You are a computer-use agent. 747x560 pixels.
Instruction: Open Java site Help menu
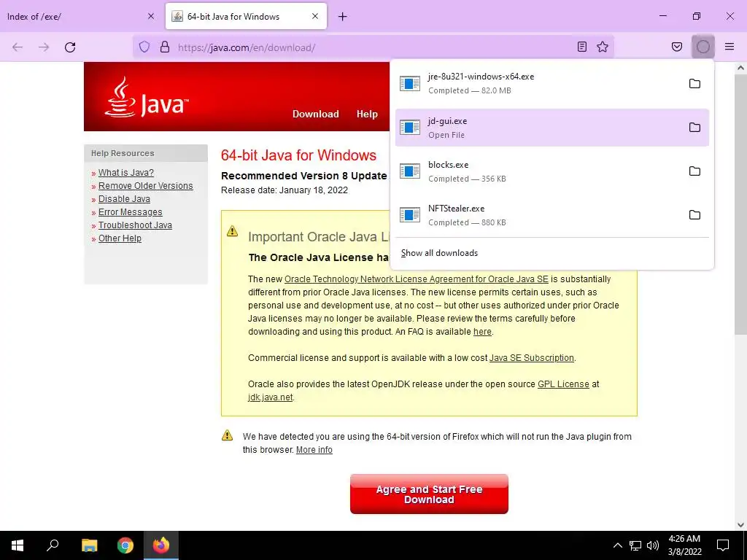pos(367,114)
